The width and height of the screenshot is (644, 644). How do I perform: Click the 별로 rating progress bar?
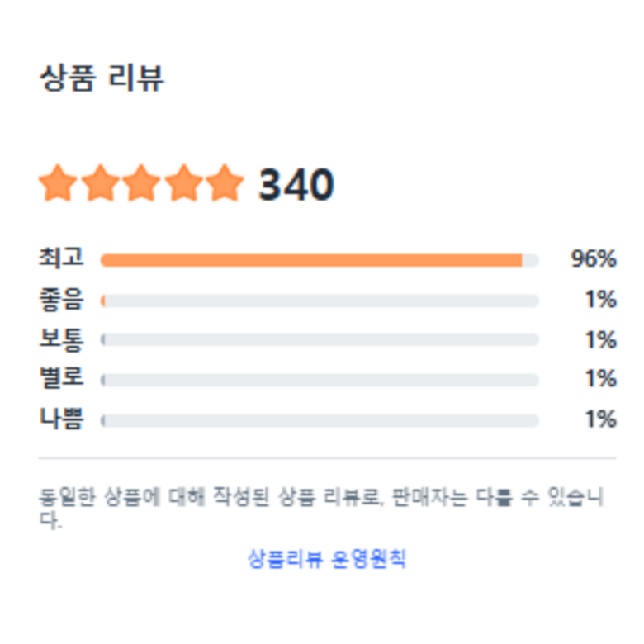[320, 380]
